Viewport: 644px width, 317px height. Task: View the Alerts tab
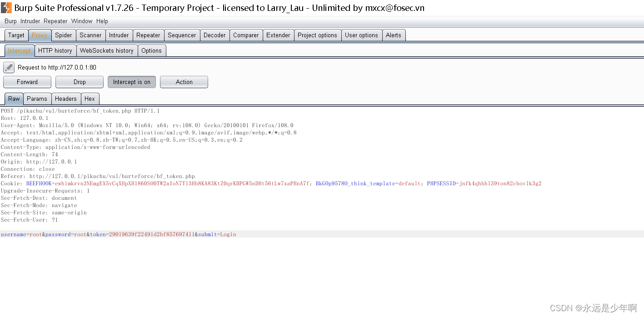[x=394, y=35]
